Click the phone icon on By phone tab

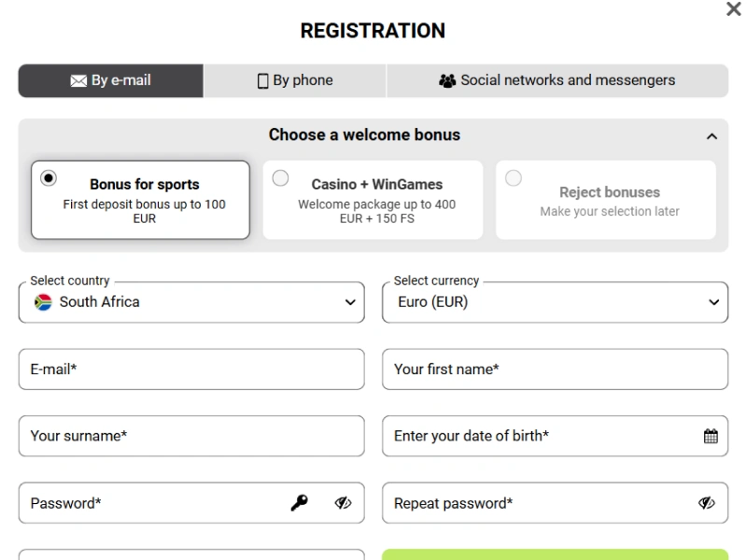click(263, 80)
